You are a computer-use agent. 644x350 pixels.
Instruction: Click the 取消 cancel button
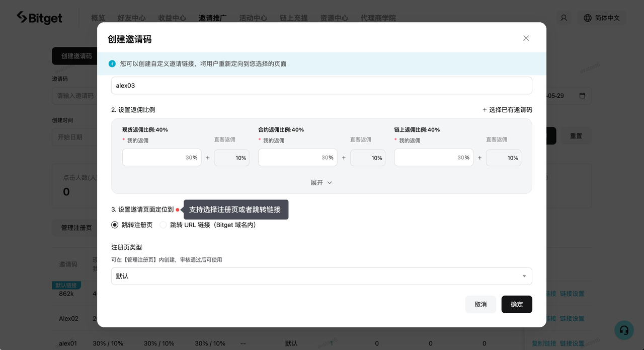[x=480, y=304]
